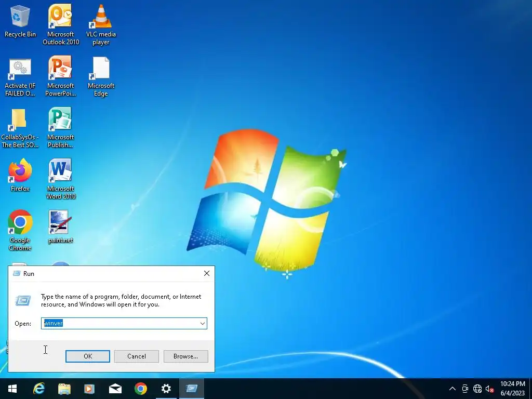This screenshot has height=399, width=532.
Task: Select the Microsoft Publisher shortcut icon
Action: pyautogui.click(x=60, y=128)
